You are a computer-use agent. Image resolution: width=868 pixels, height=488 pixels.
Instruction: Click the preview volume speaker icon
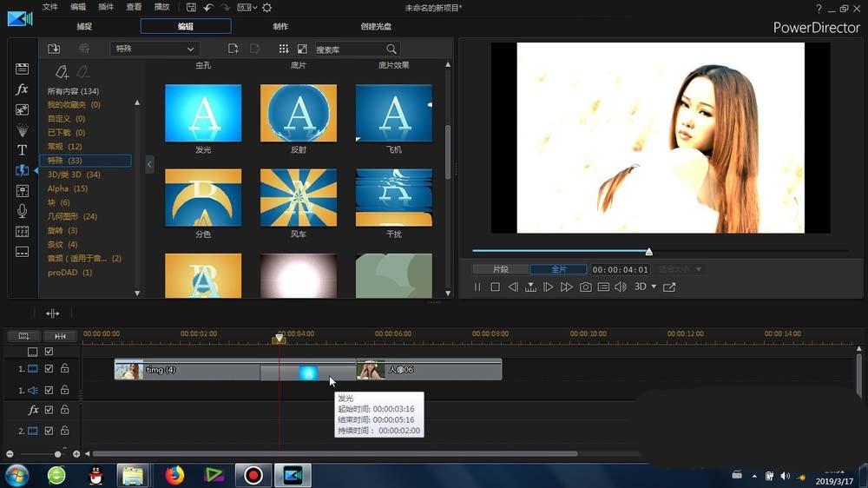(x=621, y=287)
